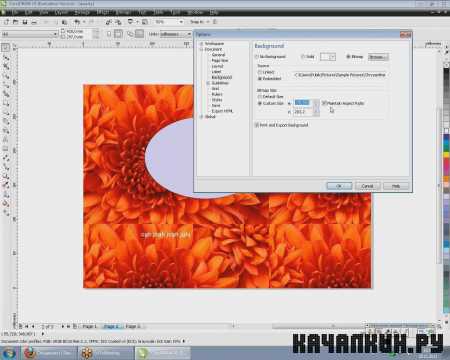Viewport: 450px width, 360px height.
Task: Click the Cancel button in Options dialog
Action: [367, 186]
